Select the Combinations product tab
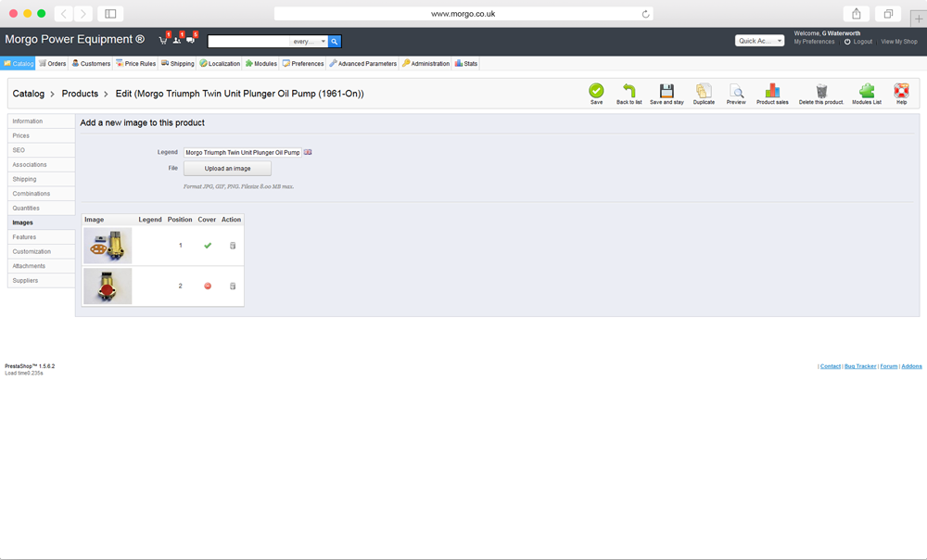 (x=42, y=194)
